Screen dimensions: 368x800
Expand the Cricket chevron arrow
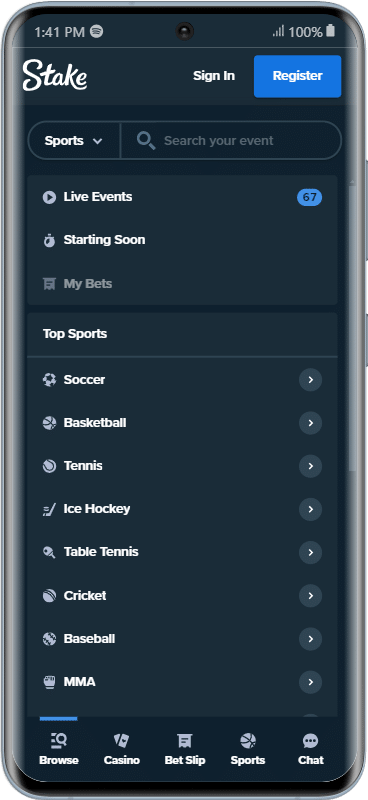tap(310, 595)
